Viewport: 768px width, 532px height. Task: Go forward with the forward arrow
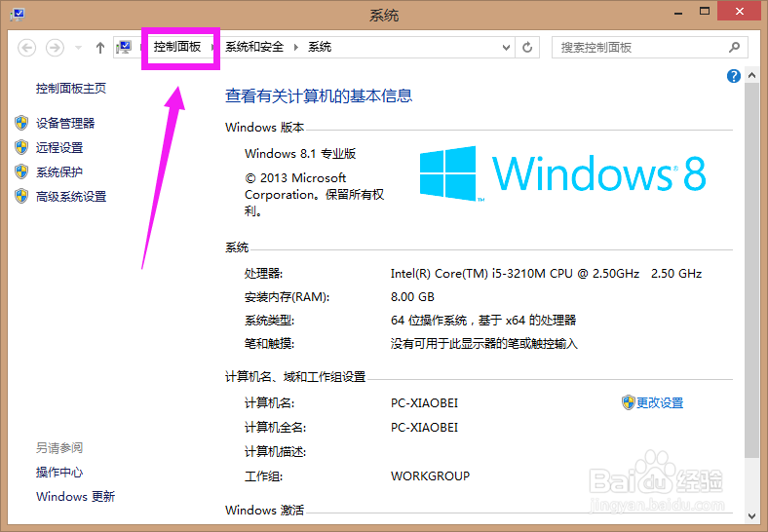click(55, 48)
